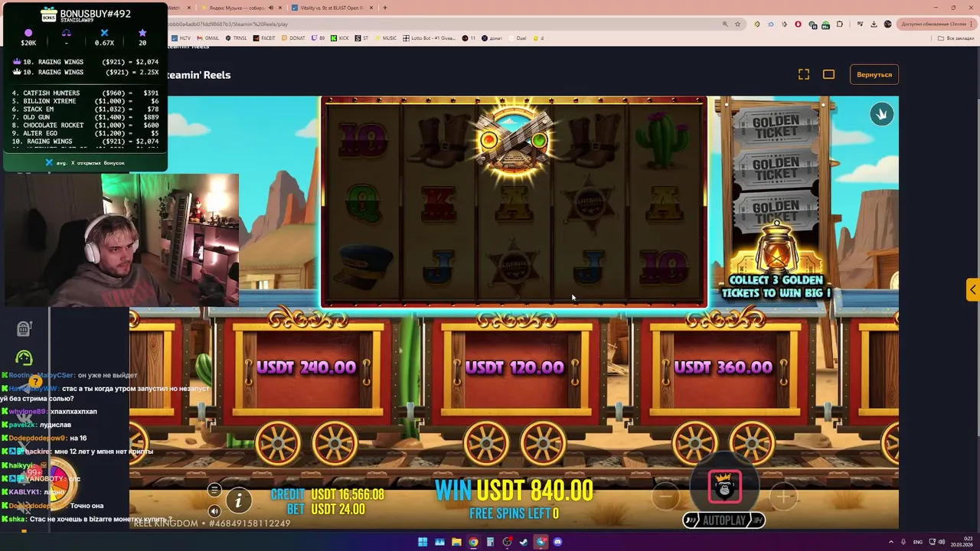The height and width of the screenshot is (551, 980).
Task: Enter fullscreen mode for the game
Action: coord(803,74)
